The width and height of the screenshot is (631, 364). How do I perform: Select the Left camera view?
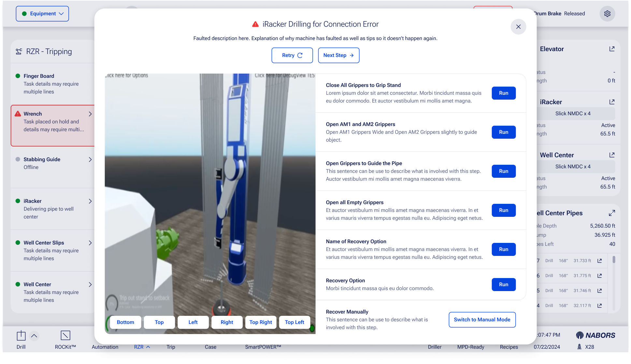(193, 322)
